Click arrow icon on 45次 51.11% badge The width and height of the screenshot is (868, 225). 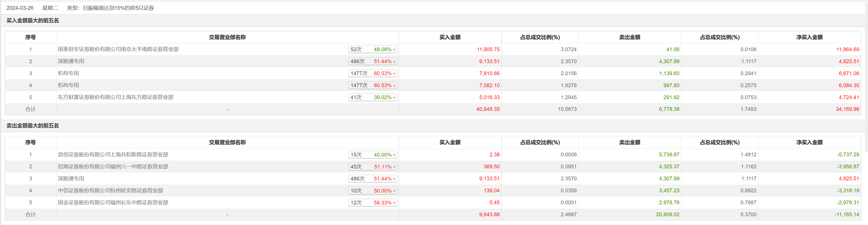[x=394, y=167]
